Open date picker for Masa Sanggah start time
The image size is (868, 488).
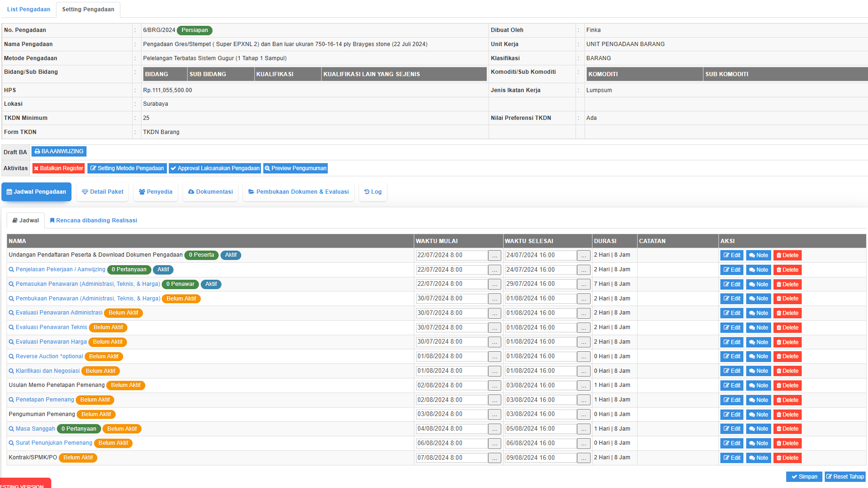494,429
